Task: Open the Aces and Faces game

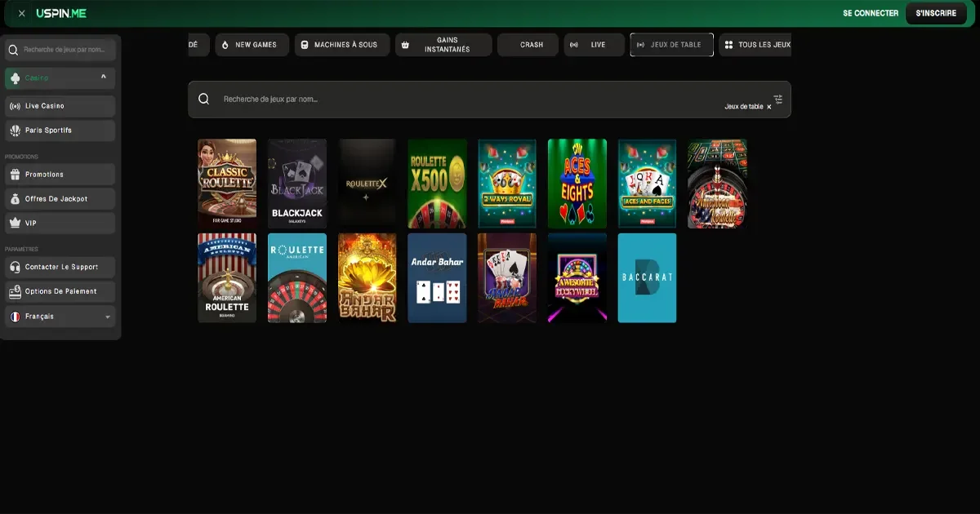Action: pyautogui.click(x=648, y=184)
